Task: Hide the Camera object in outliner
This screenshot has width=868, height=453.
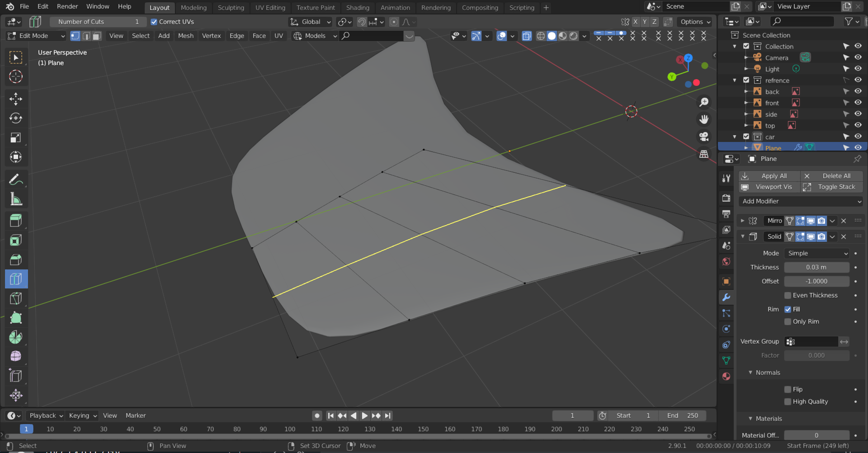Action: (x=858, y=57)
